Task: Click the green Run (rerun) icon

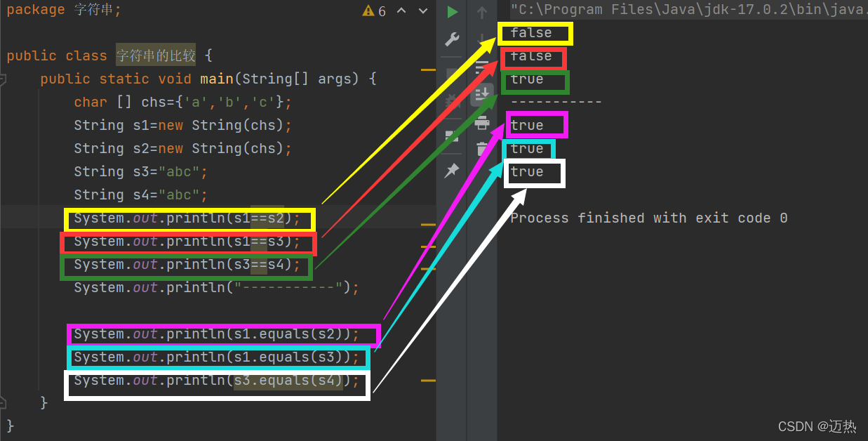Action: tap(452, 12)
